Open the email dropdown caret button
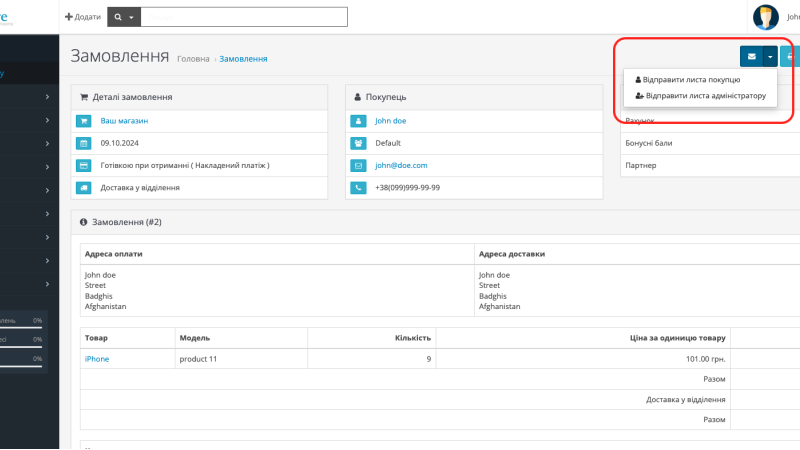This screenshot has width=800, height=450. tap(770, 57)
